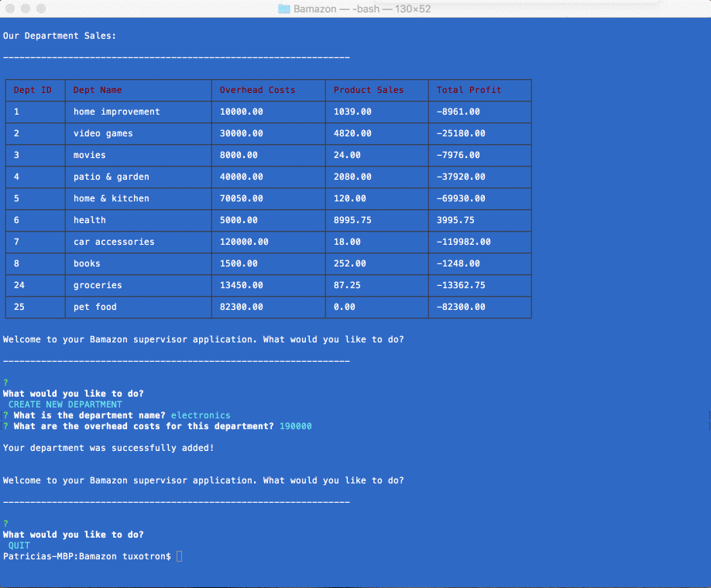
Task: Click overhead cost value 70050.00
Action: pos(241,198)
